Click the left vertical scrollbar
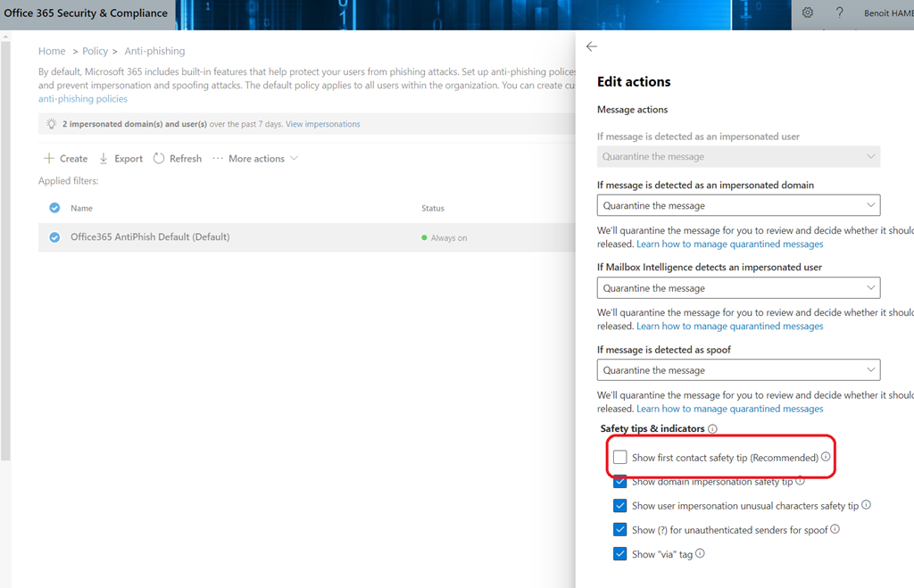914x588 pixels. pyautogui.click(x=5, y=251)
